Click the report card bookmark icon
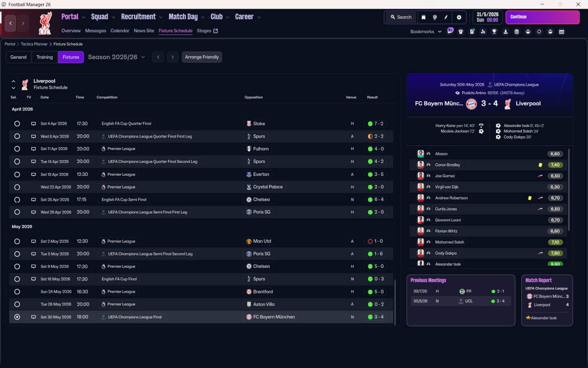The height and width of the screenshot is (368, 588). tap(472, 32)
